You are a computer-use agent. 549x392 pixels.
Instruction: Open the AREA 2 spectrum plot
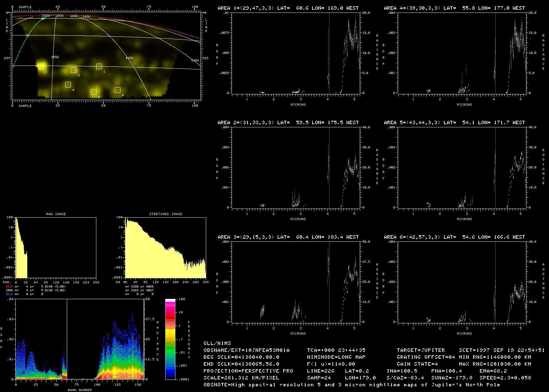coord(296,167)
